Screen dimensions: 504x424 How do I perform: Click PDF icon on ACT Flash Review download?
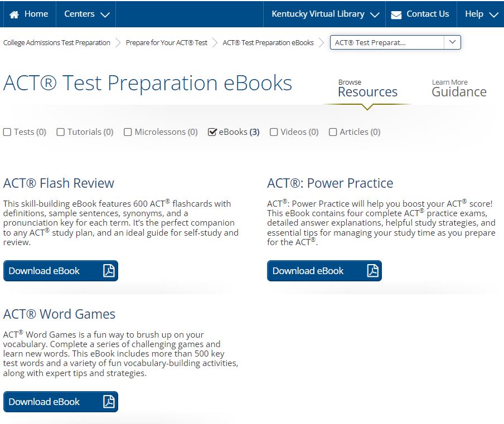click(x=109, y=271)
